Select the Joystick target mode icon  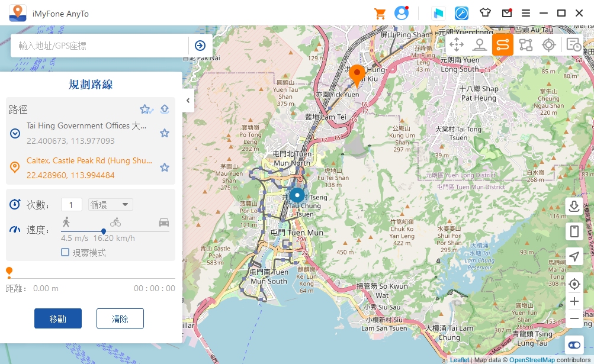pyautogui.click(x=548, y=45)
